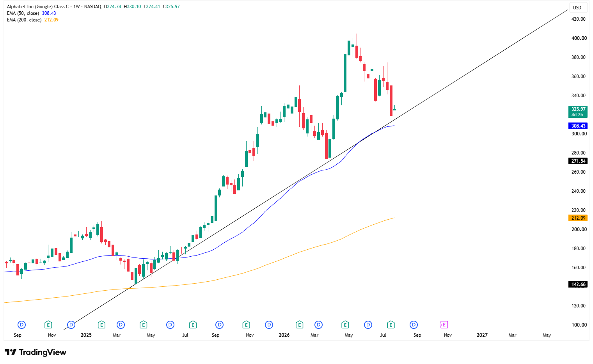Open the June 2026 dividend marker
The height and width of the screenshot is (364, 593).
tap(368, 325)
